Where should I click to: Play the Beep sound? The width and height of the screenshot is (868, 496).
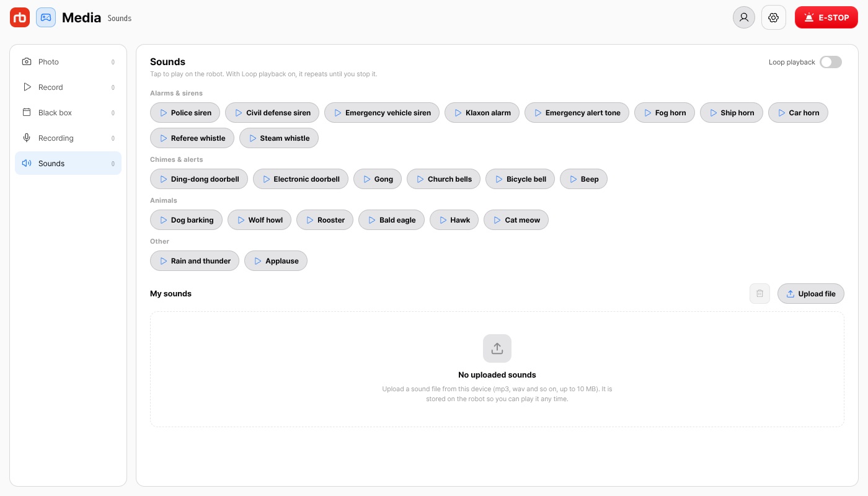583,179
